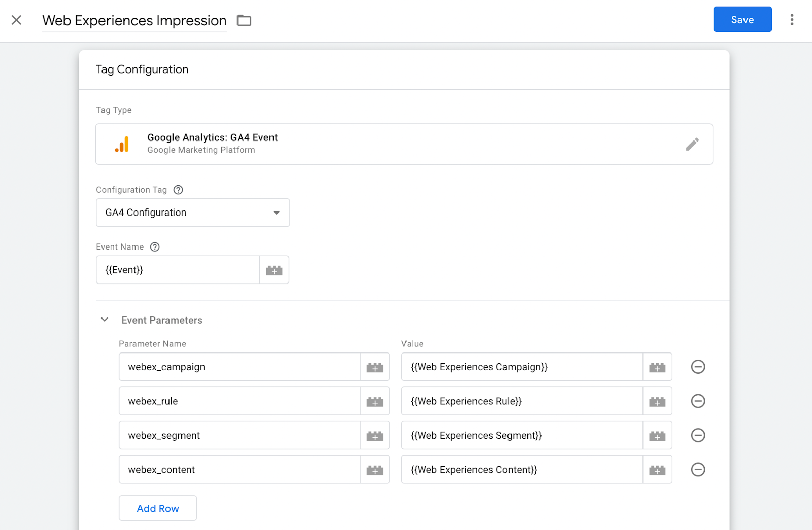
Task: Open help for Event Name
Action: [x=155, y=247]
